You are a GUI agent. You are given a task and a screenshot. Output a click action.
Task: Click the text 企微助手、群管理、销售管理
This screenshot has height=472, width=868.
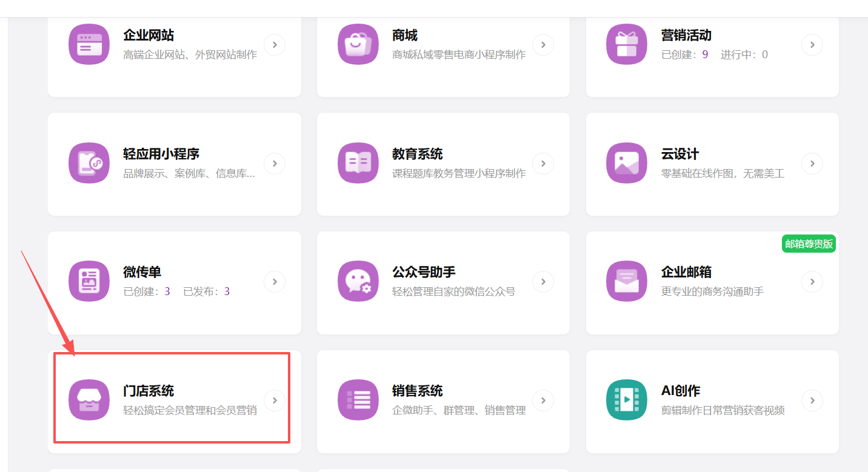pos(459,410)
